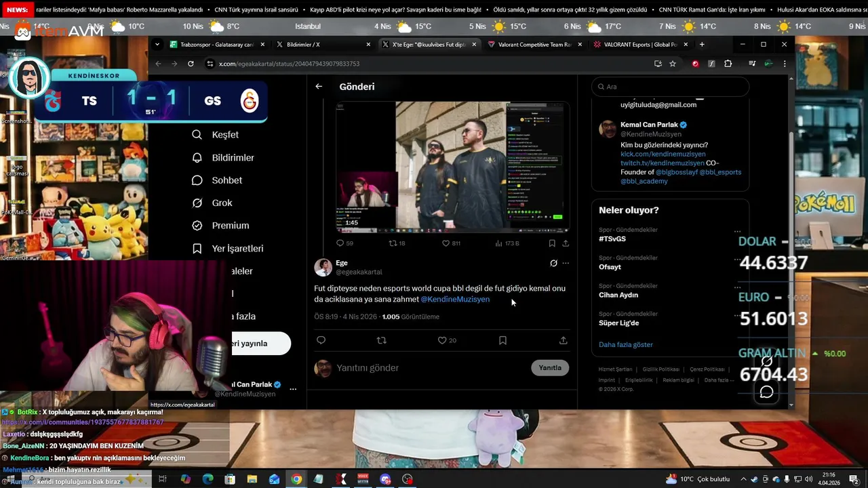Open the twitch.tv/kendinemuzisyen link
This screenshot has height=488, width=868.
pos(662,163)
